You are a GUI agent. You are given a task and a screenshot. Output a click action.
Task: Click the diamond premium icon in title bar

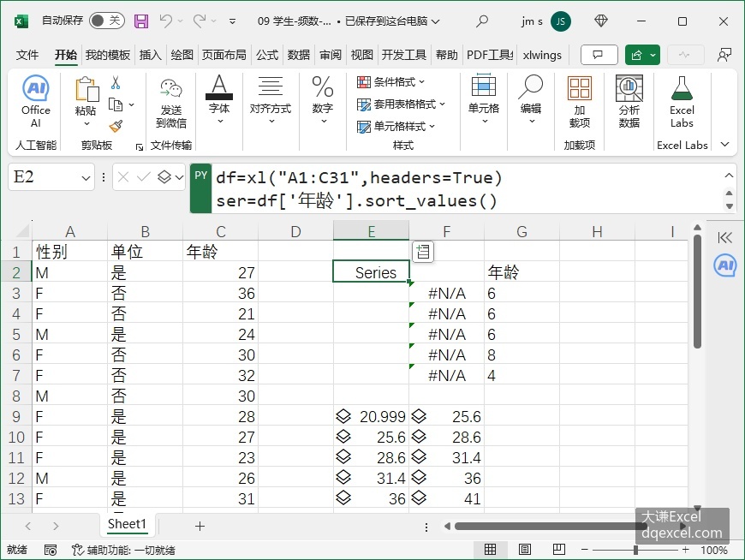pos(601,21)
